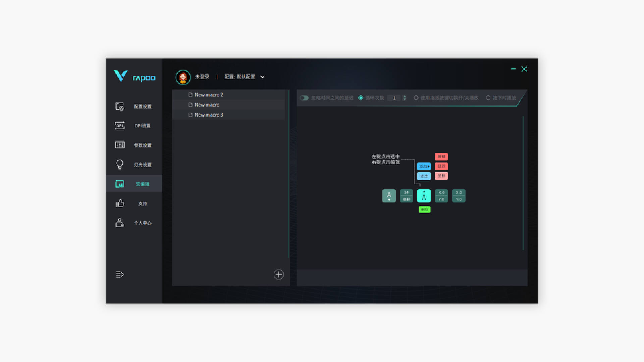Click the light blue modify button
Image resolution: width=644 pixels, height=362 pixels.
pyautogui.click(x=424, y=176)
